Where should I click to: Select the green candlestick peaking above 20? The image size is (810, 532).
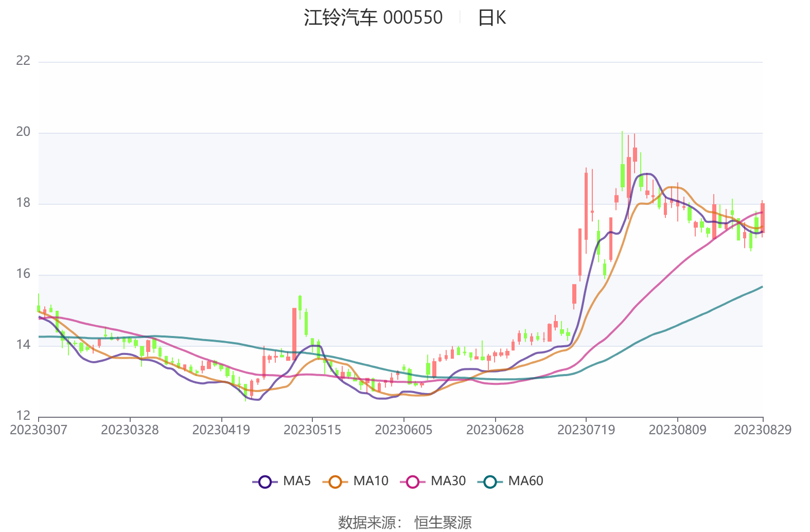click(x=622, y=175)
